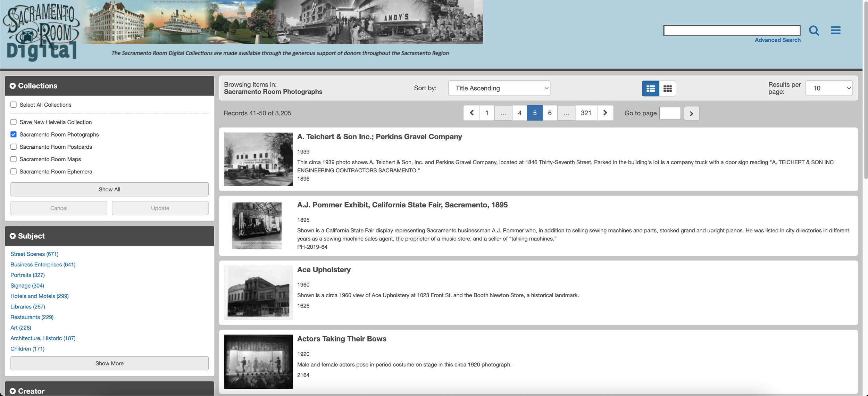The width and height of the screenshot is (868, 396).
Task: Jump to last page 321
Action: click(x=586, y=113)
